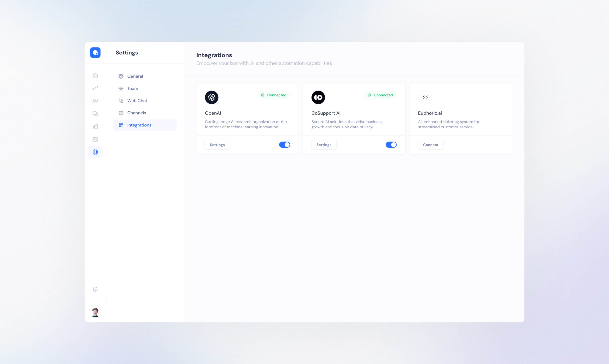This screenshot has height=364, width=609.
Task: Click the flows route icon in sidebar
Action: point(95,88)
